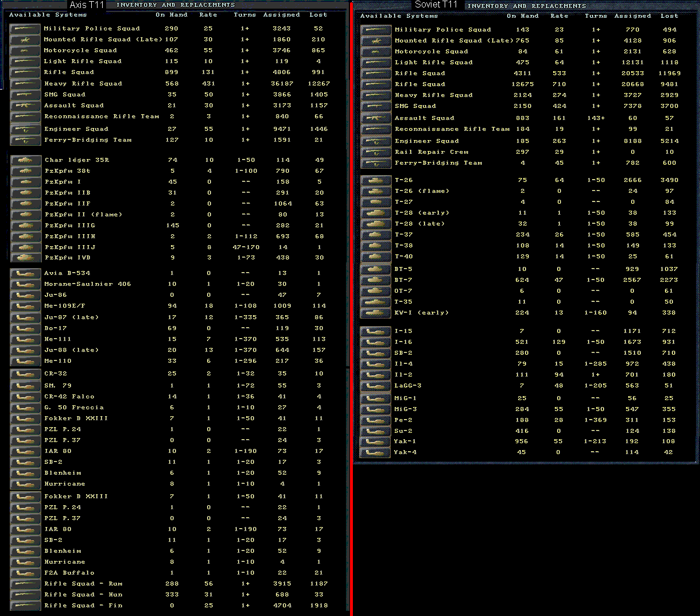Select the Ju-87 (late) aircraft icon
The image size is (700, 616).
click(x=25, y=317)
